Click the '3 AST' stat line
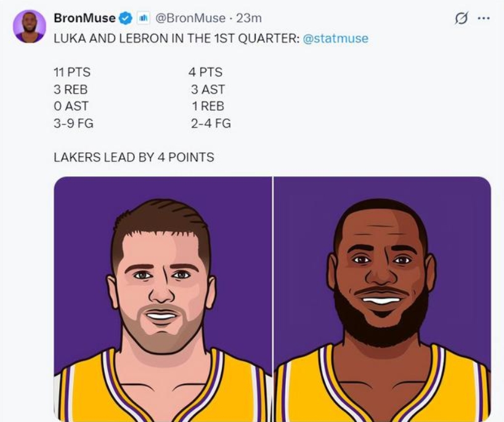 click(x=208, y=89)
